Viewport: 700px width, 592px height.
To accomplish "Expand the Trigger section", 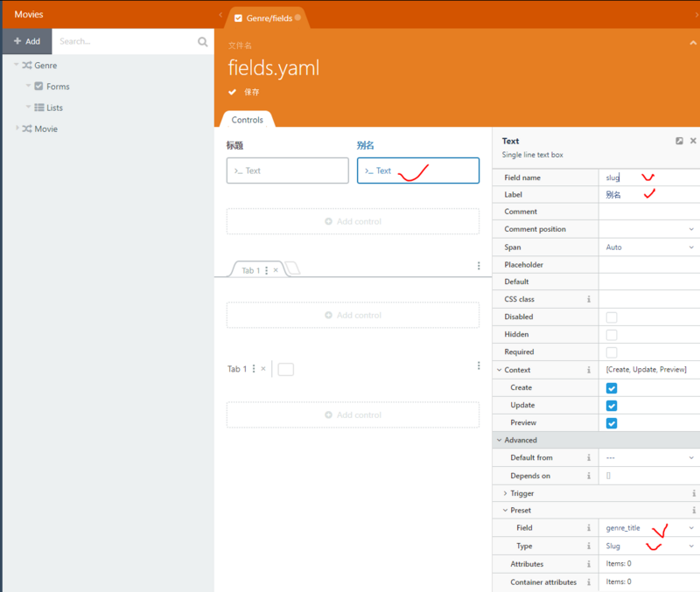I will pyautogui.click(x=505, y=493).
